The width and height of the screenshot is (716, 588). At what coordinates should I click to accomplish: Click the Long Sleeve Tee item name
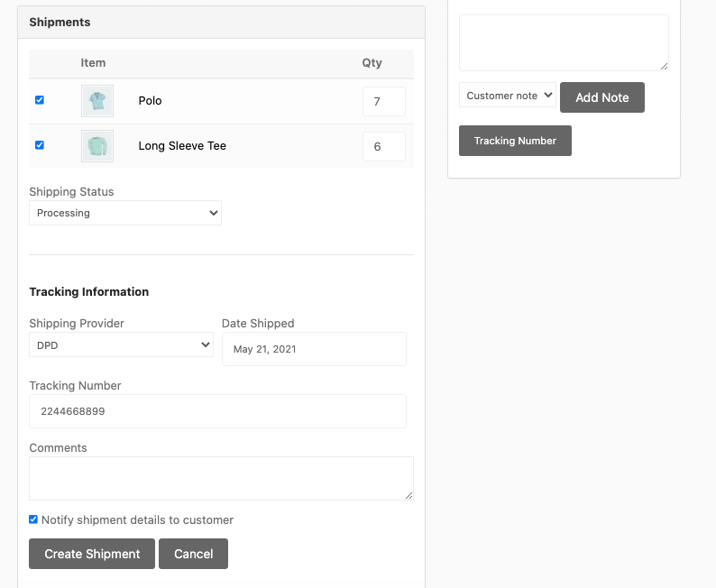click(182, 146)
